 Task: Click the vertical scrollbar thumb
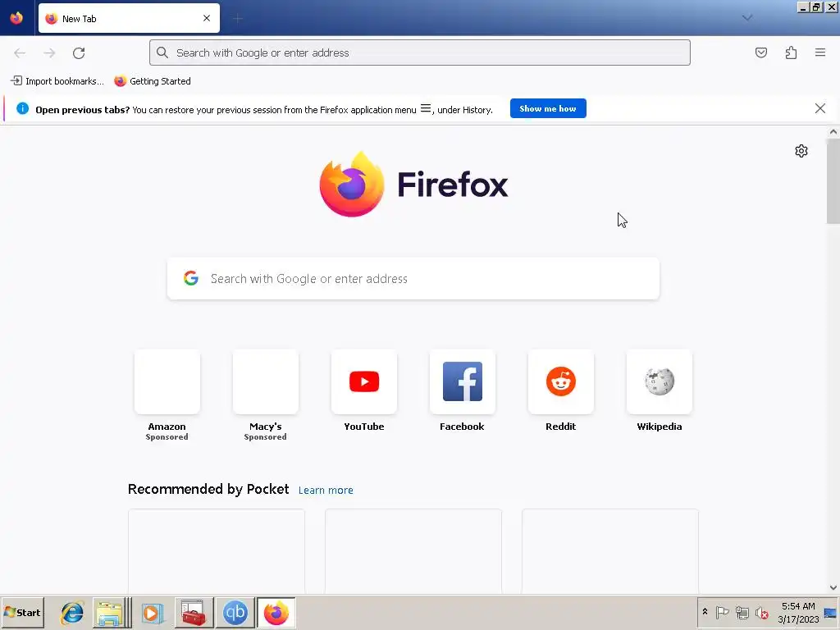click(833, 181)
